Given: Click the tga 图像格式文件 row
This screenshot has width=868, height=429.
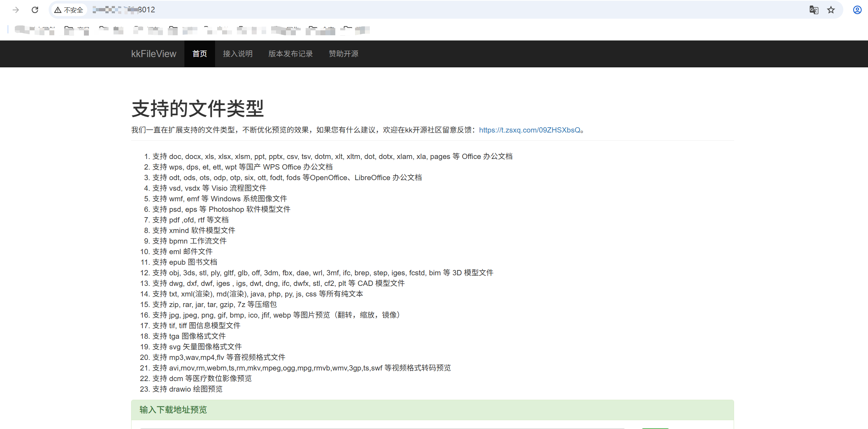Looking at the screenshot, I should pos(189,336).
